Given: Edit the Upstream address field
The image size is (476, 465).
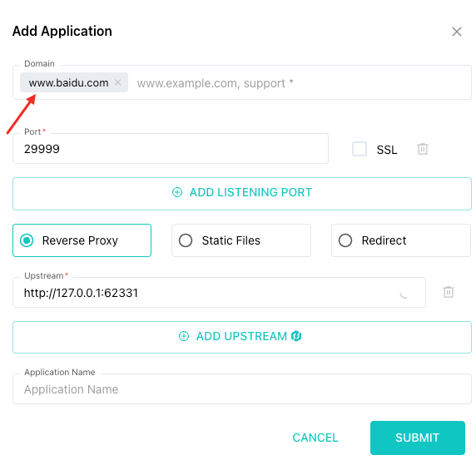Looking at the screenshot, I should coord(219,293).
